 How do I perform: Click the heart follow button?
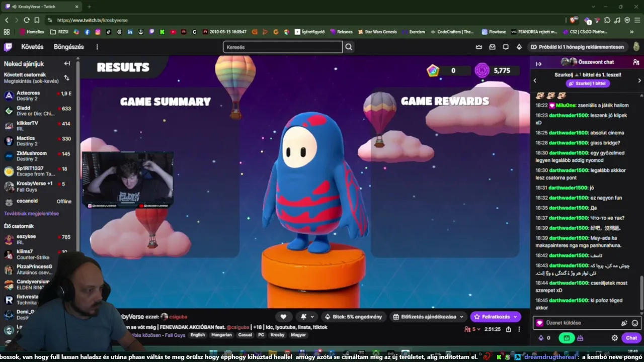tap(283, 317)
